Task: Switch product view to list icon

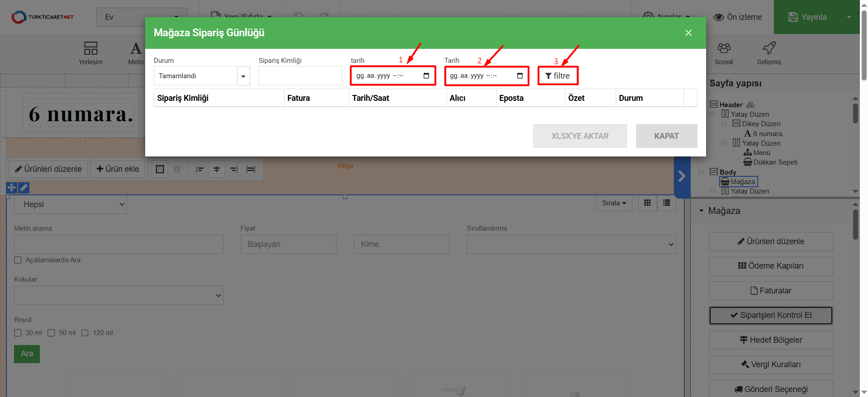Action: click(x=666, y=203)
